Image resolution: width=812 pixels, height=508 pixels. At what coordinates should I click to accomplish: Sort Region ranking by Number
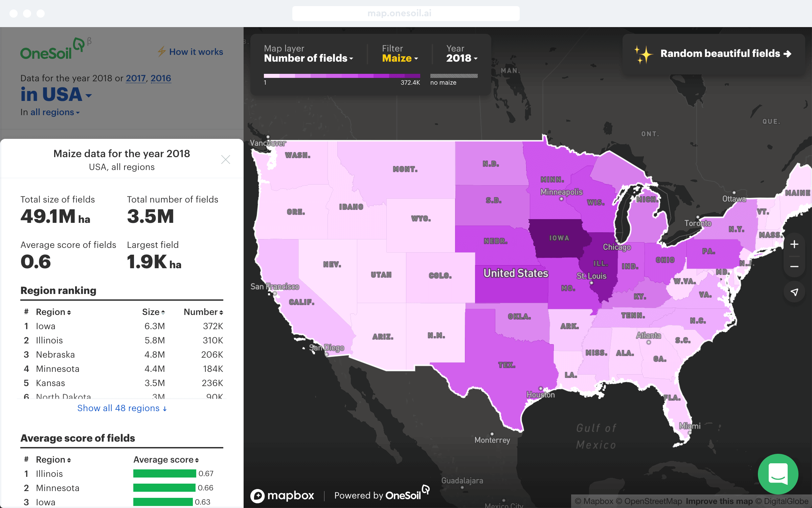[203, 312]
